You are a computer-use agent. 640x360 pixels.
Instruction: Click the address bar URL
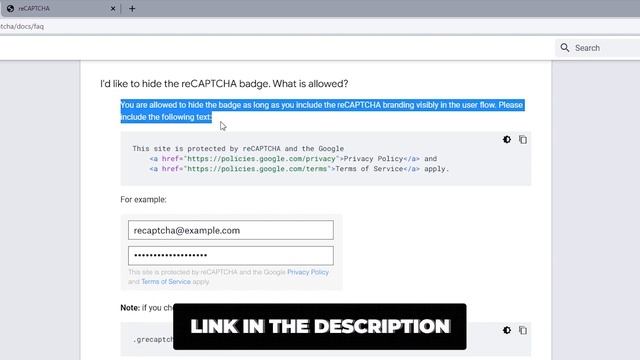[x=22, y=27]
